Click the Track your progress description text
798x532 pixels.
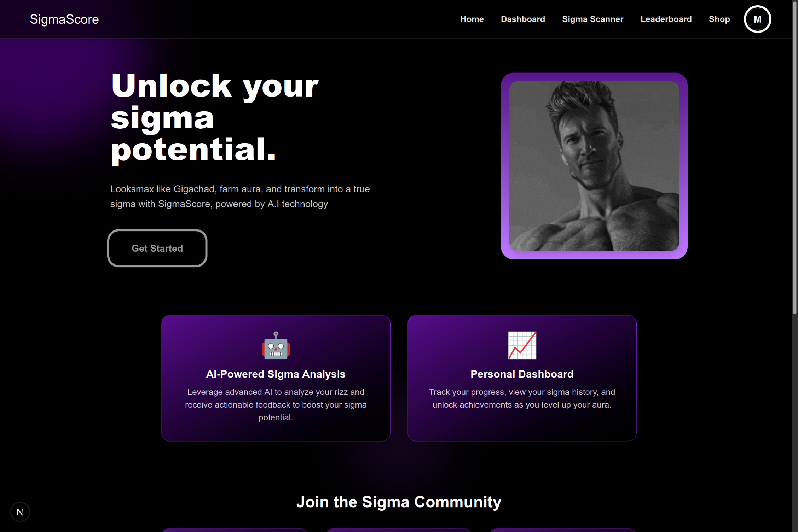[x=522, y=398]
